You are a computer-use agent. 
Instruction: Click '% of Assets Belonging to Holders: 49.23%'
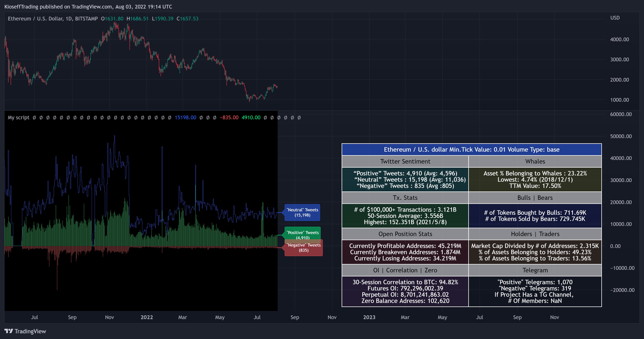click(x=535, y=252)
